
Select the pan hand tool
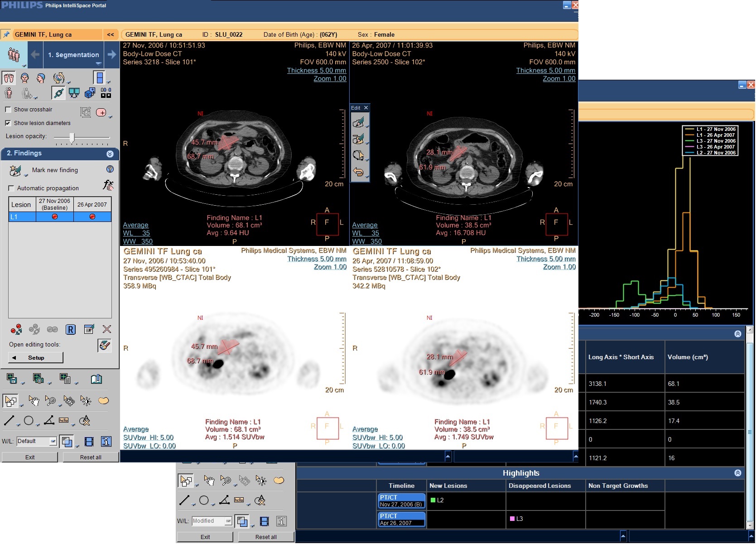34,400
